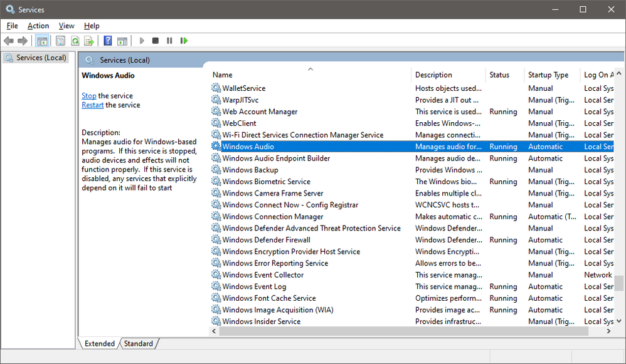
Task: Click the gear icon beside WalletService
Action: coord(216,88)
